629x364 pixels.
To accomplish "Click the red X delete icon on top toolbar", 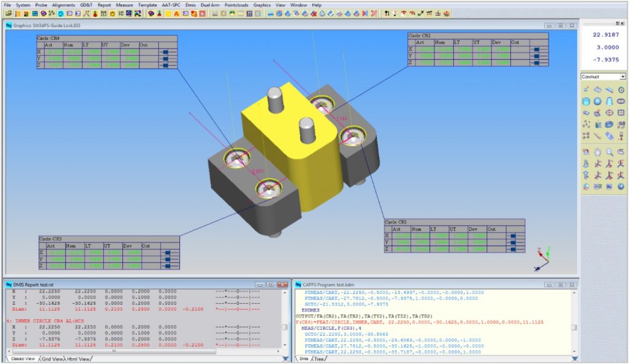I will pos(315,14).
